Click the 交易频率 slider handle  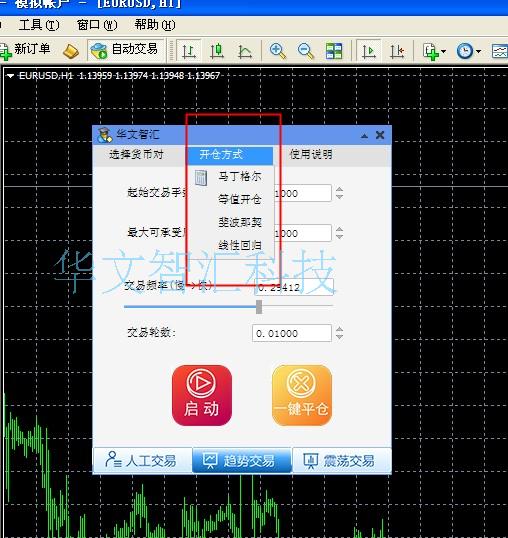coord(259,306)
